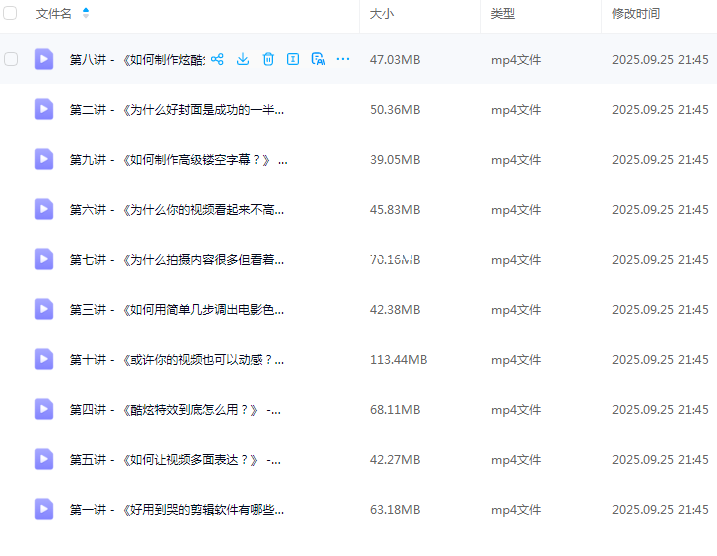Toggle the sort arrow next to 文件名

pos(86,13)
